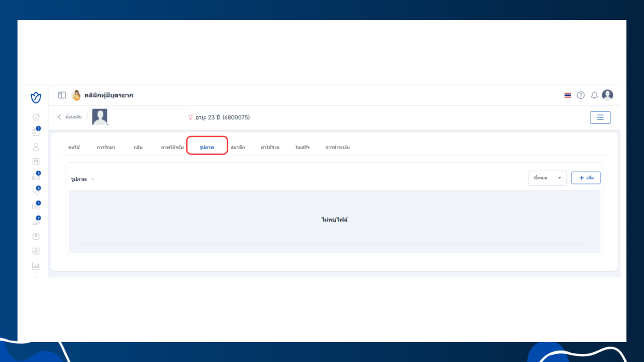Open the hand icon with badge 2
Image resolution: width=644 pixels, height=362 pixels.
[36, 221]
